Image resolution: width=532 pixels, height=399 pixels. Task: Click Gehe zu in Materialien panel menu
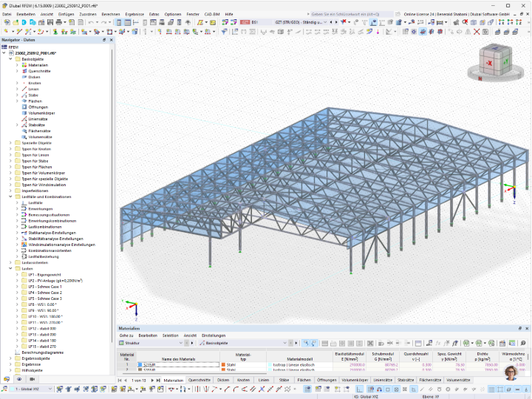126,335
